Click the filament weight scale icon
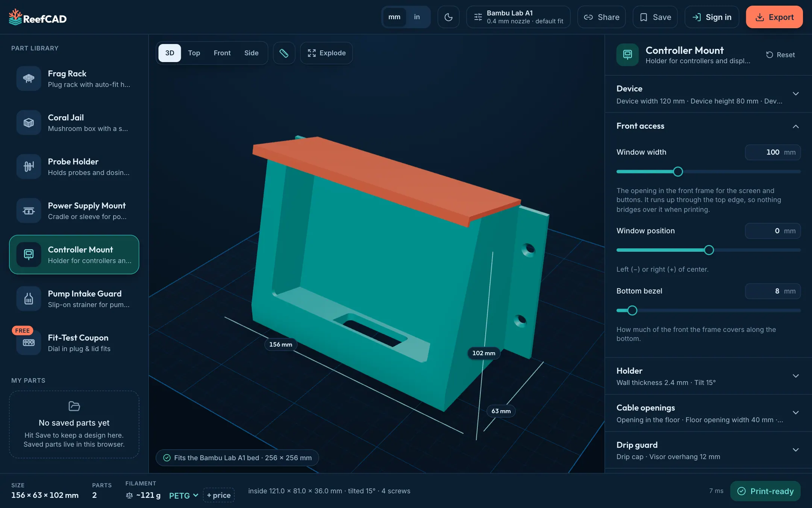Viewport: 812px width, 508px height. (x=129, y=495)
